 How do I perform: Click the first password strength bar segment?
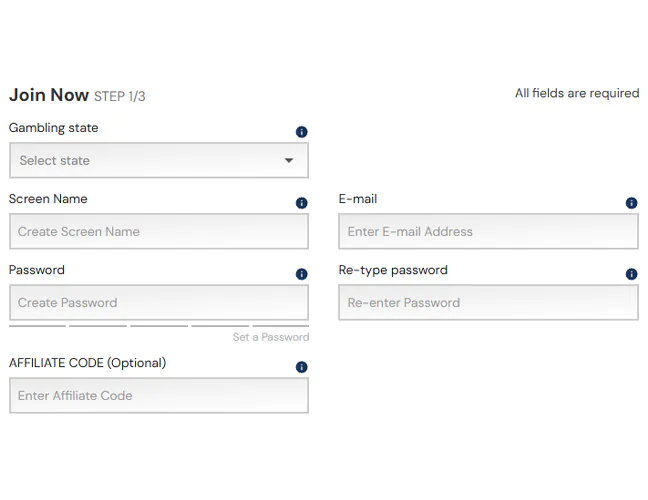point(37,325)
